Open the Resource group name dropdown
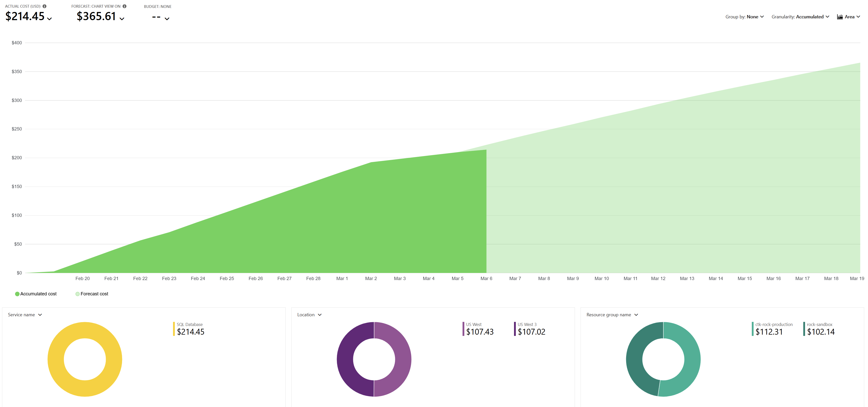Viewport: 868px width, 407px height. tap(612, 315)
